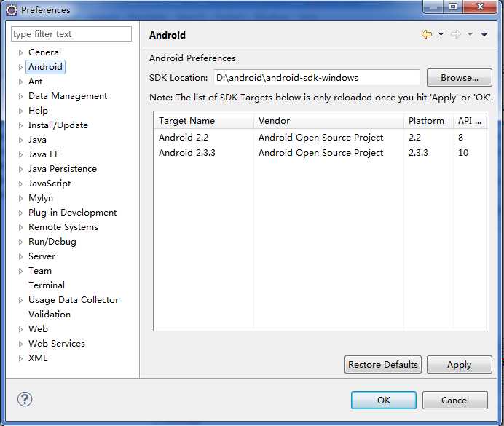
Task: Open back history dropdown arrow
Action: coord(441,34)
